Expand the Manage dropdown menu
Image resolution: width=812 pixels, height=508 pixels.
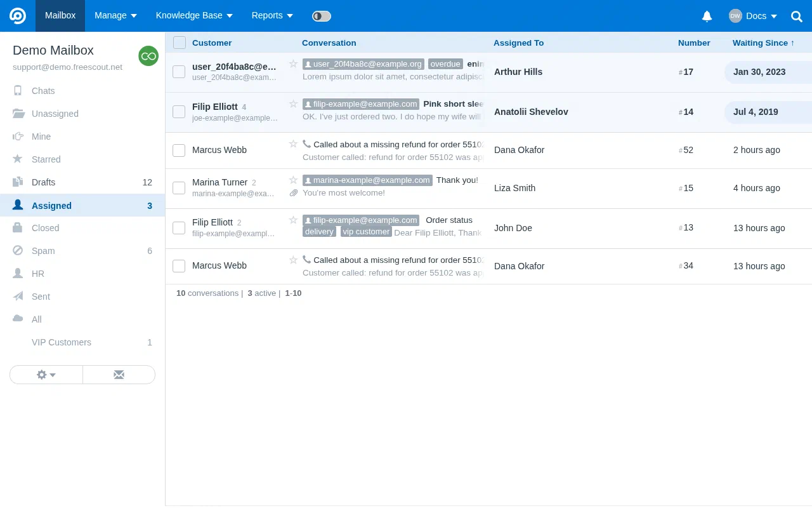point(116,16)
